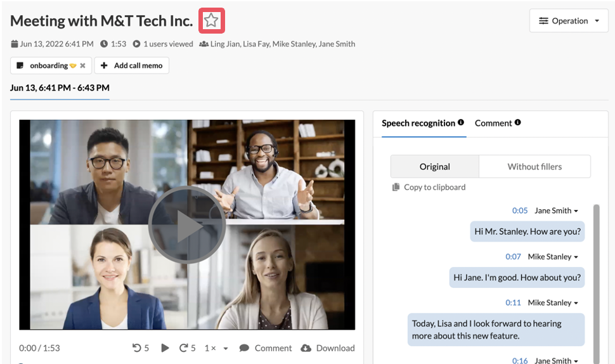Jump to 0:07 timestamp link
The height and width of the screenshot is (364, 615).
(x=513, y=257)
